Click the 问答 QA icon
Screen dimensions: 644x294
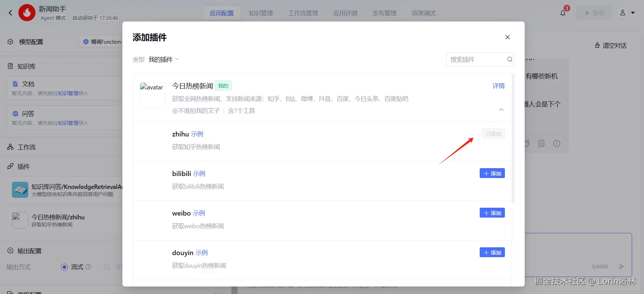(x=15, y=114)
